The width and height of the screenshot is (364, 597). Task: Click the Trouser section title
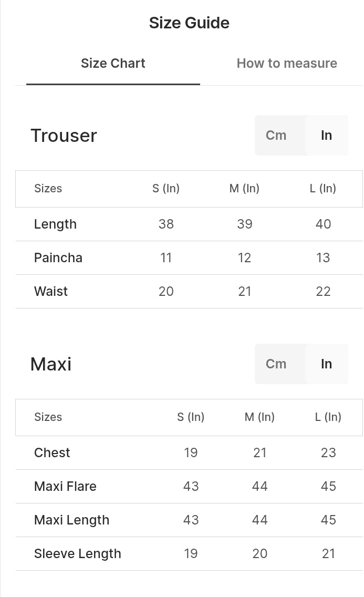[64, 136]
